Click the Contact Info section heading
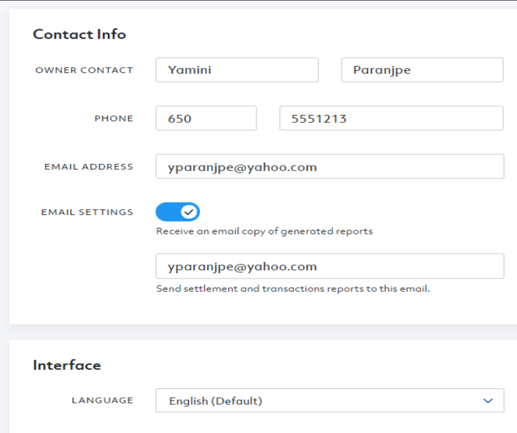 tap(79, 34)
